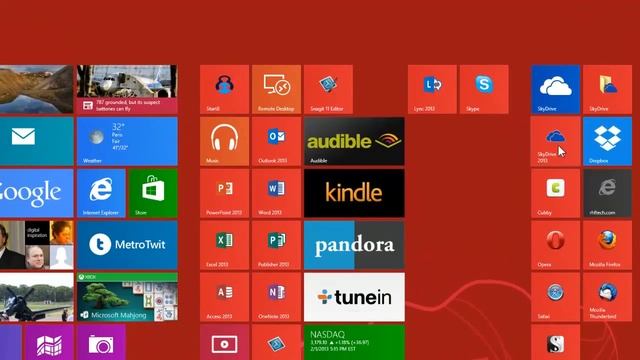Open the Google search tile

pyautogui.click(x=37, y=193)
